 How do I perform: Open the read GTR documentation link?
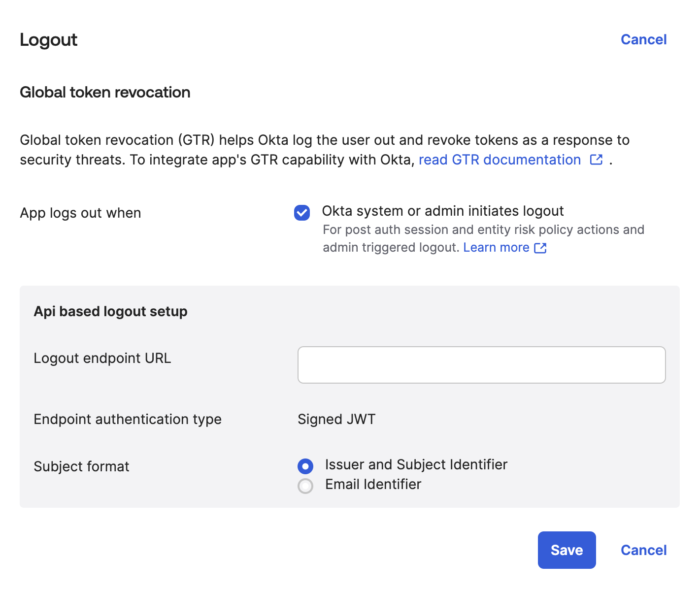pyautogui.click(x=500, y=160)
